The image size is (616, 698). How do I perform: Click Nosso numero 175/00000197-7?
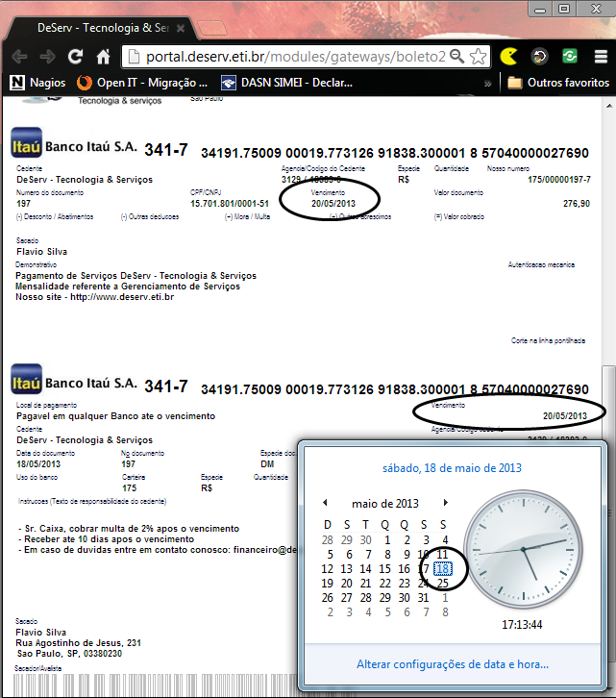pyautogui.click(x=559, y=180)
